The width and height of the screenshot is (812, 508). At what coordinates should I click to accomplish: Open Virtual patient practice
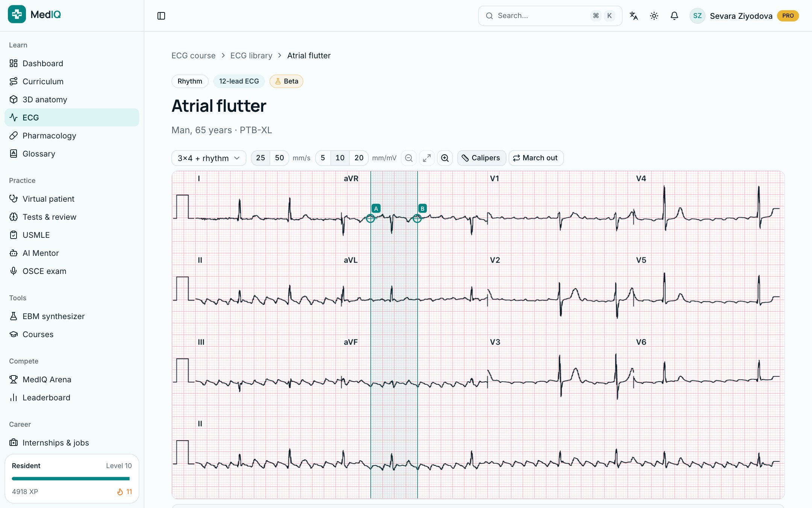tap(72, 199)
